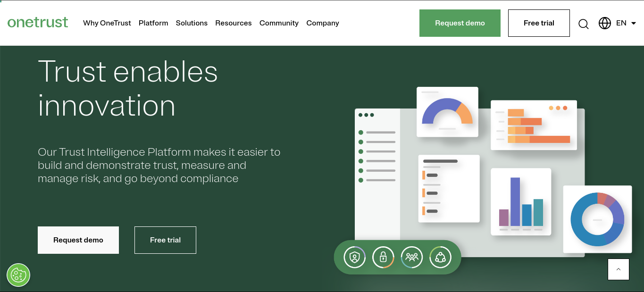Open the Platform menu
Image resolution: width=644 pixels, height=292 pixels.
tap(153, 23)
